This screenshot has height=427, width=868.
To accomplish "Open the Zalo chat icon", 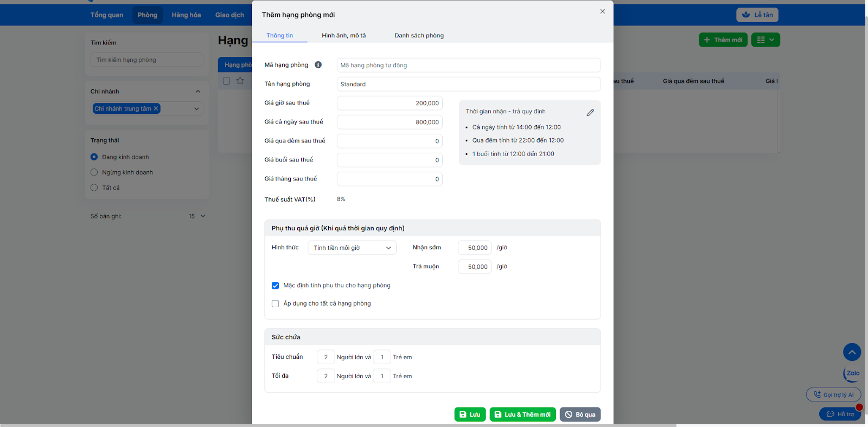I will click(852, 373).
